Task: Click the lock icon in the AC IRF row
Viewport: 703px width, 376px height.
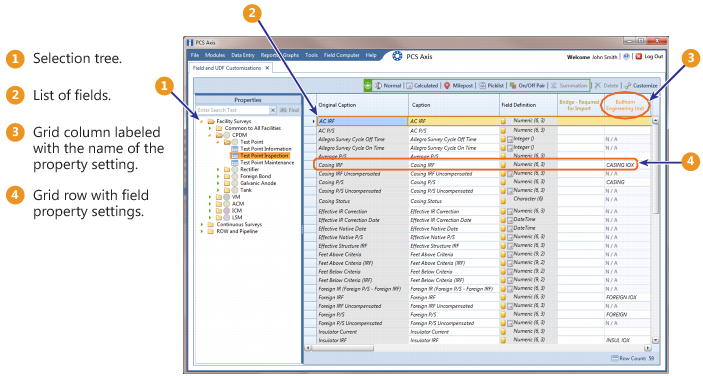Action: click(503, 121)
